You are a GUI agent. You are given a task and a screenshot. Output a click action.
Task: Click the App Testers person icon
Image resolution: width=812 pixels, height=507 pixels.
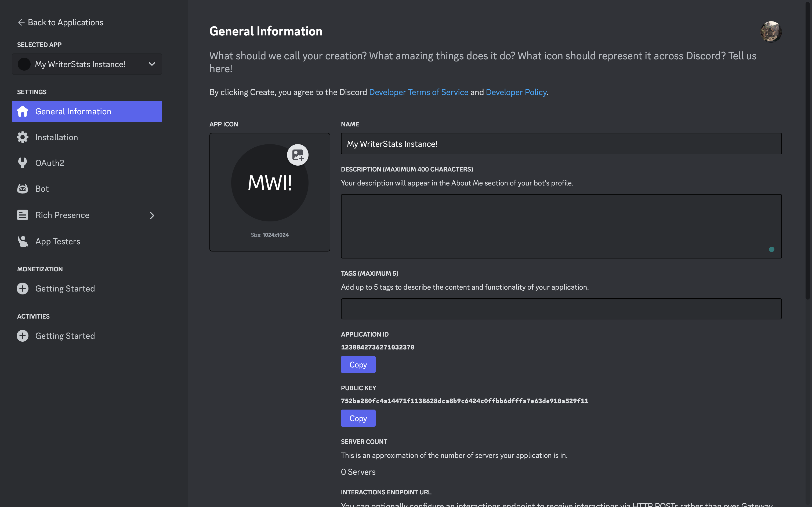23,242
